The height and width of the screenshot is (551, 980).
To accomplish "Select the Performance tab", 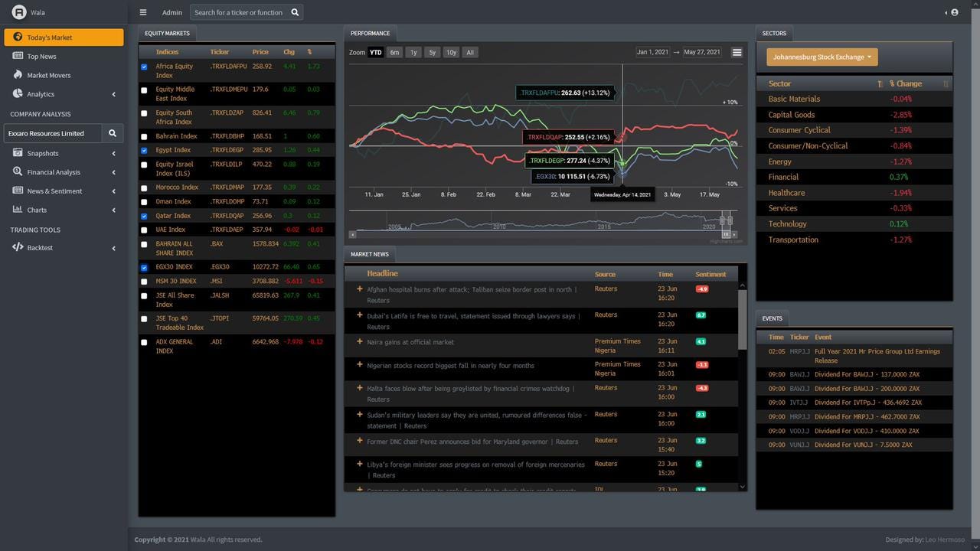I will tap(371, 33).
